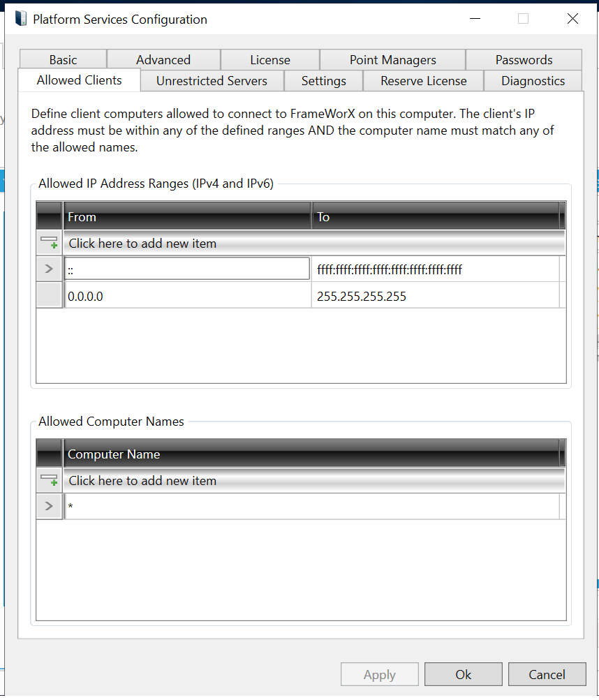Switch to Unrestricted Servers tab
Screen dimensions: 599x700
coord(212,81)
